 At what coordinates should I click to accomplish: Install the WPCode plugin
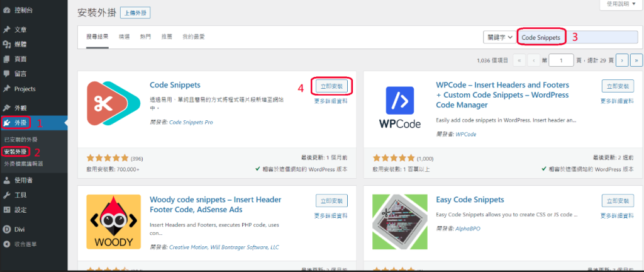pos(618,86)
